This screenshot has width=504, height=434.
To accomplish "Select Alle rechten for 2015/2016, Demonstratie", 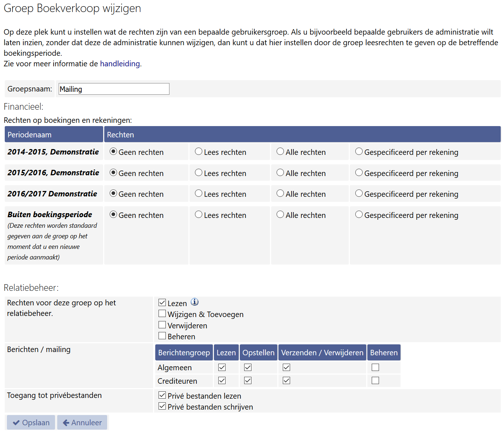I will [280, 173].
